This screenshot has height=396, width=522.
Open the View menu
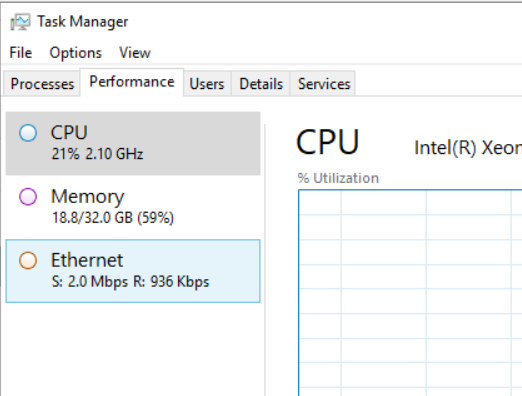tap(135, 53)
